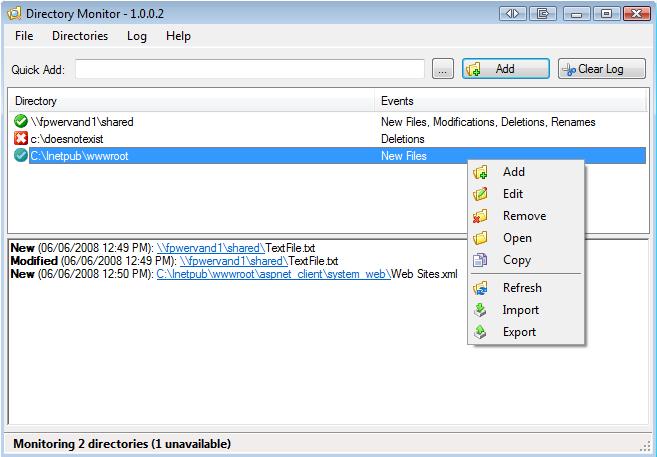Image resolution: width=657 pixels, height=457 pixels.
Task: Open the Modified entry's \\fpwervand1\shared\ link
Action: 234,261
